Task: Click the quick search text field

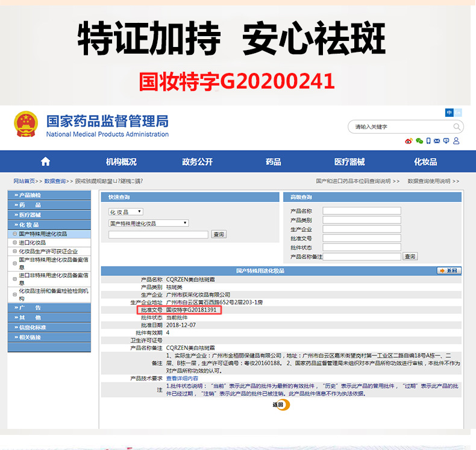Action: (x=158, y=234)
